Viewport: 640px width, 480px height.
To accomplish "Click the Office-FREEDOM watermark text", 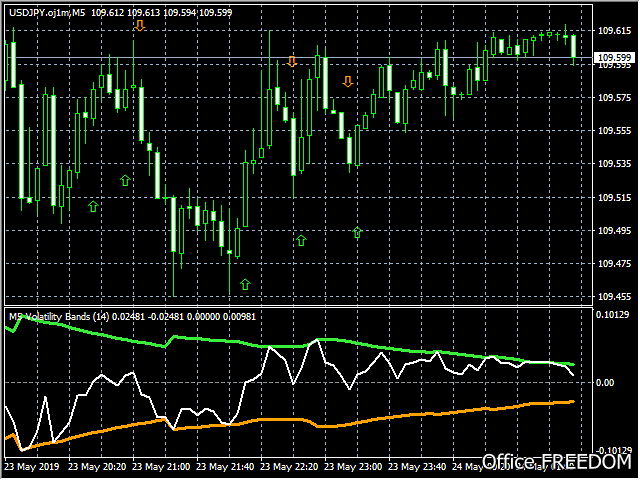I will pyautogui.click(x=557, y=462).
